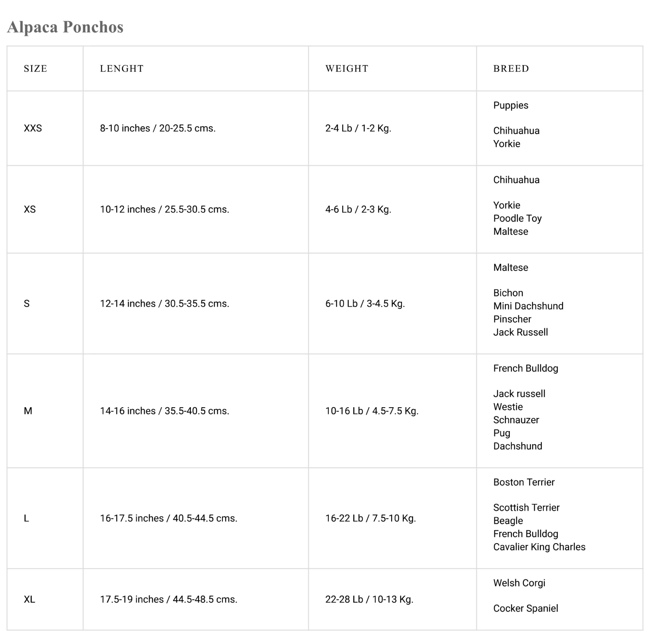Click the Alpaca Ponchos heading
Screen dimensions: 649x644
65,27
